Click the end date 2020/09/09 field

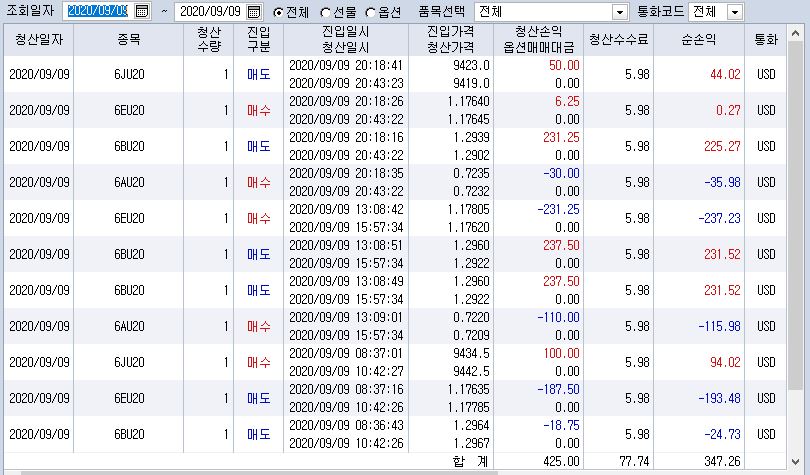pyautogui.click(x=210, y=11)
